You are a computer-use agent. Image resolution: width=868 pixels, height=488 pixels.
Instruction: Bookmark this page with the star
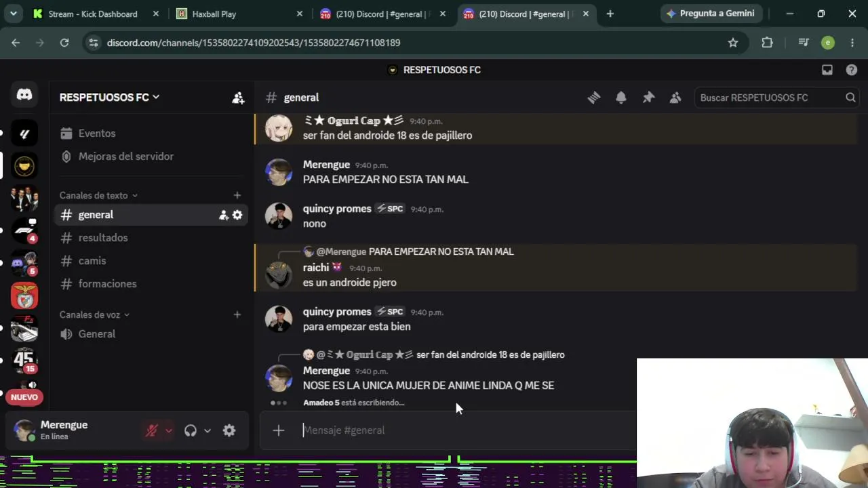(x=733, y=43)
